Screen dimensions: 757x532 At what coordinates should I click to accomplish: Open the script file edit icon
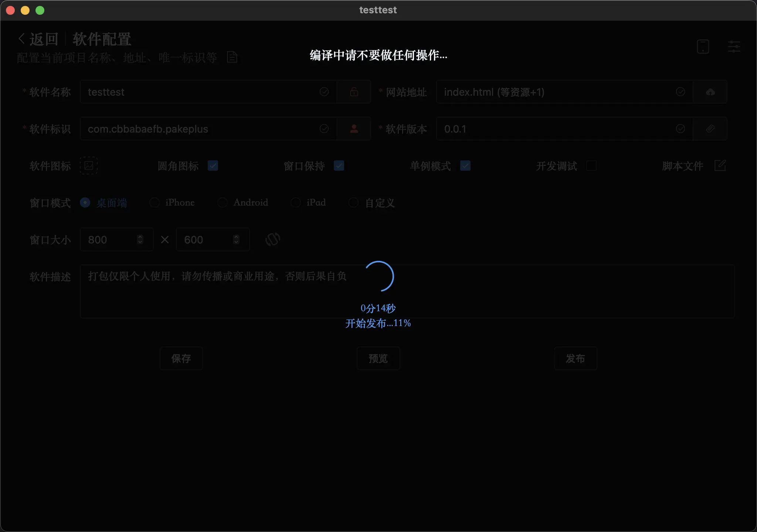click(x=720, y=166)
